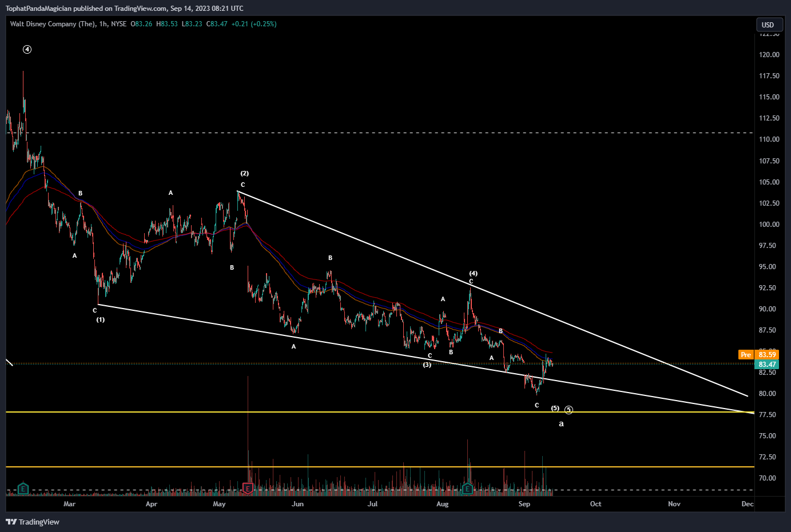The height and width of the screenshot is (532, 791).
Task: Click the TophatPandaMagician publisher caption
Action: pyautogui.click(x=124, y=8)
